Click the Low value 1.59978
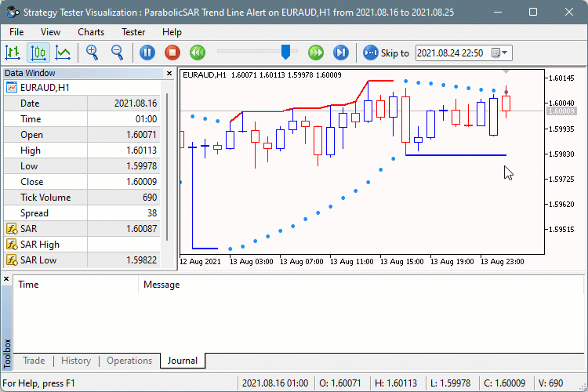This screenshot has width=588, height=392. [x=141, y=165]
